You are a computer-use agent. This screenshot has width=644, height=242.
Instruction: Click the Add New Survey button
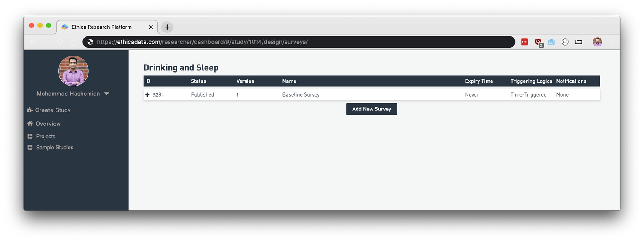pyautogui.click(x=371, y=109)
